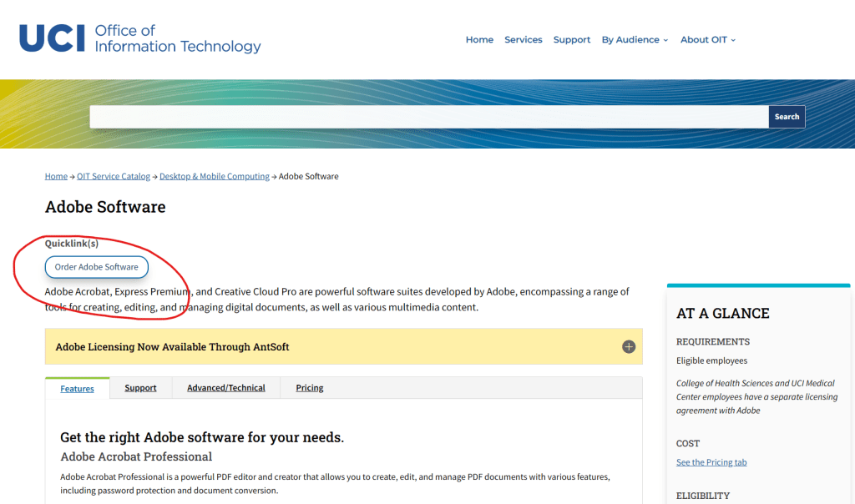This screenshot has width=855, height=504.
Task: Click the UCI logo
Action: (52, 38)
